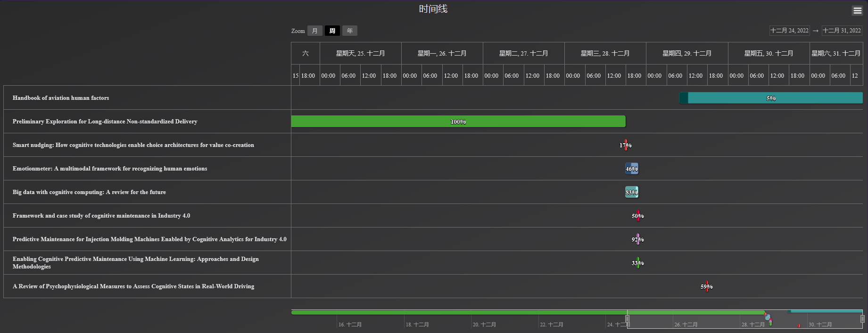Set zoom to 年 (year)

[x=349, y=31]
